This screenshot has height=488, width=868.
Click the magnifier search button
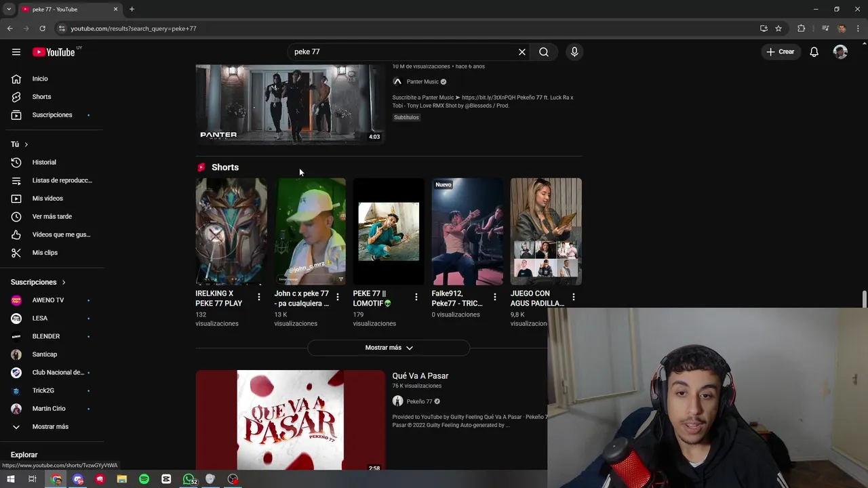[x=544, y=52]
